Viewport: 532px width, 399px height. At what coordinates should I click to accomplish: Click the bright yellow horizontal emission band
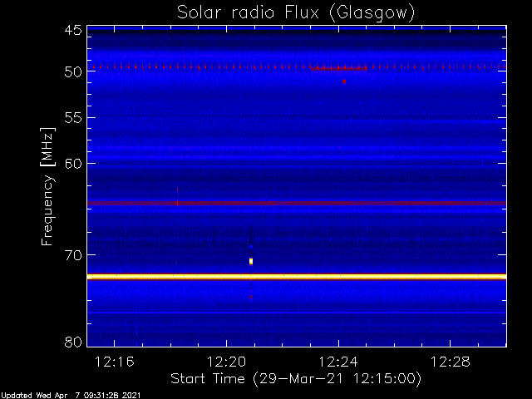pos(297,277)
